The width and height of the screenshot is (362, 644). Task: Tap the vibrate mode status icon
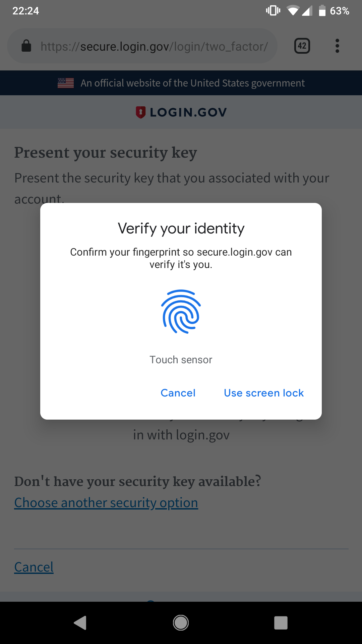(x=273, y=11)
